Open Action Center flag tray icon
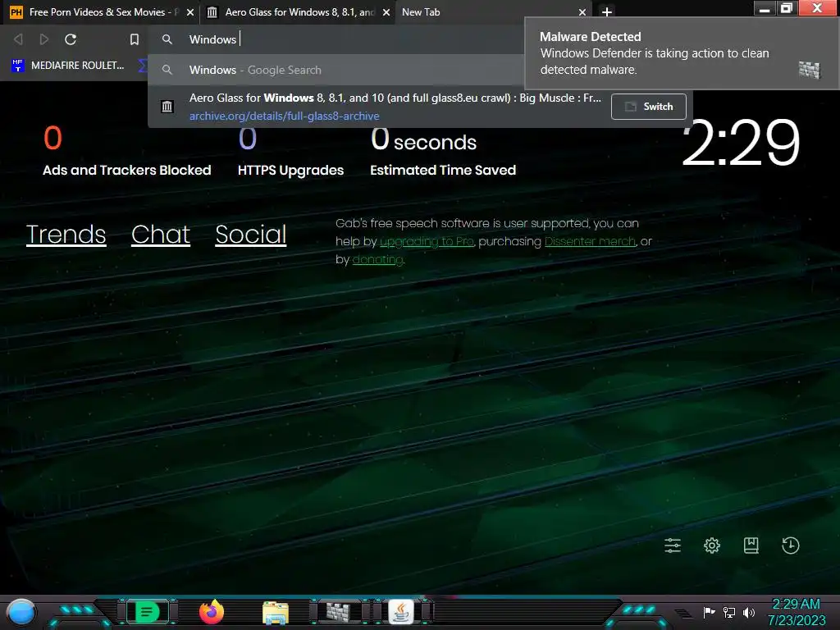 [710, 612]
